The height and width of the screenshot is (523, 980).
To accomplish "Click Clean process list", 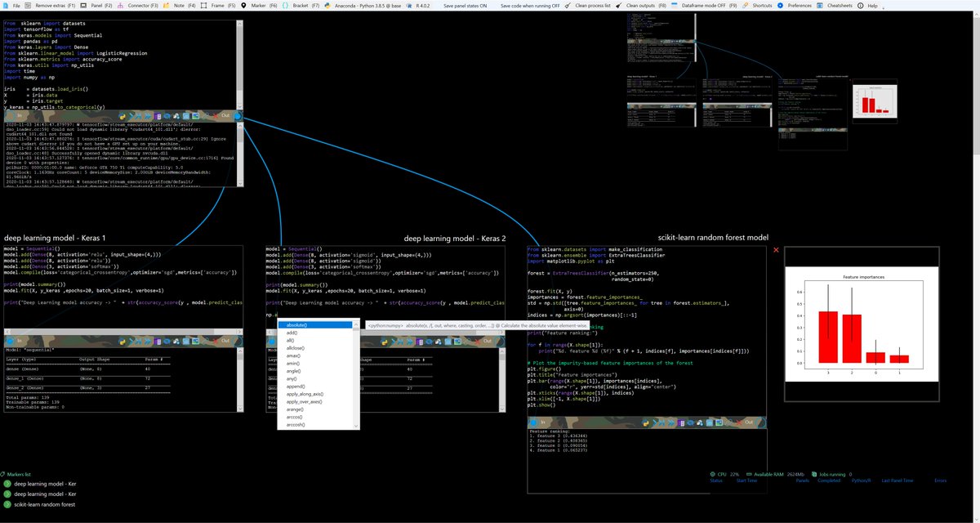I will tap(589, 5).
